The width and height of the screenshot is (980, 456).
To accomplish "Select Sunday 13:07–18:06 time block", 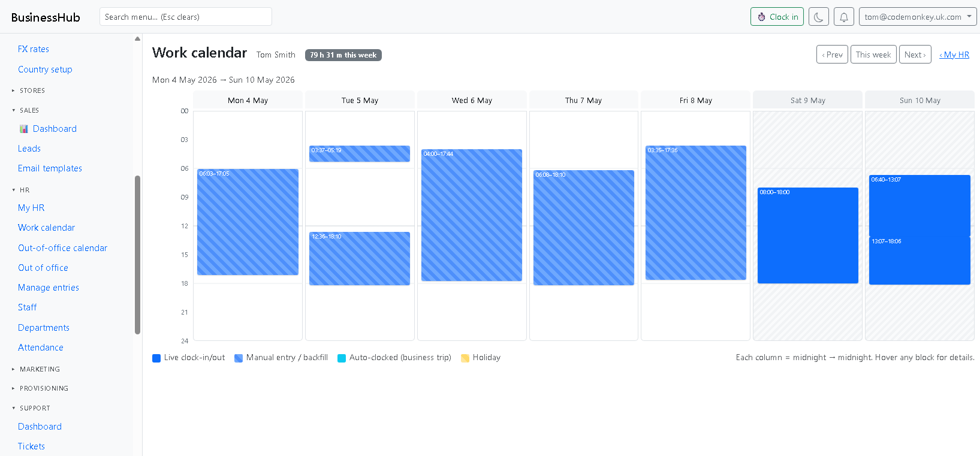I will 919,261.
